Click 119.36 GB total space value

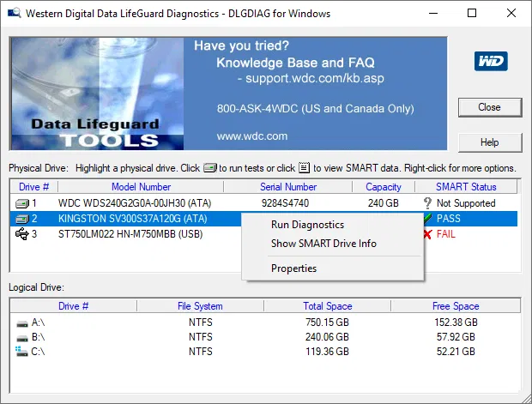(x=327, y=352)
